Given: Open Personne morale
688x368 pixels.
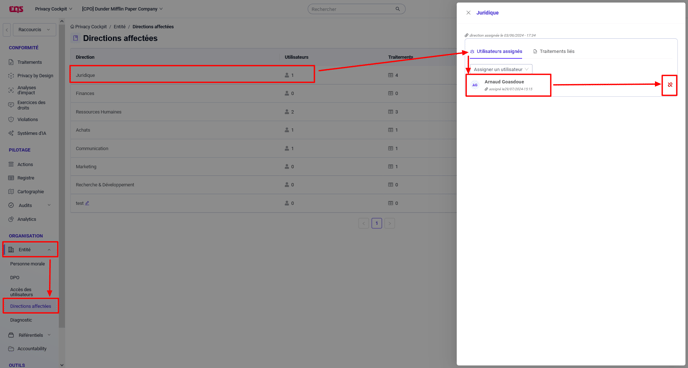Looking at the screenshot, I should point(27,264).
